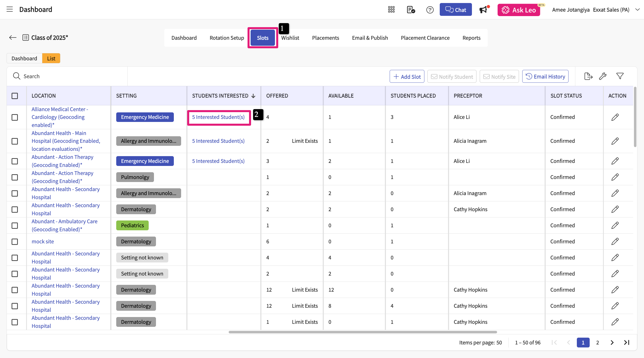Viewport: 644px width, 358px height.
Task: Open the wrench column settings icon
Action: point(603,76)
